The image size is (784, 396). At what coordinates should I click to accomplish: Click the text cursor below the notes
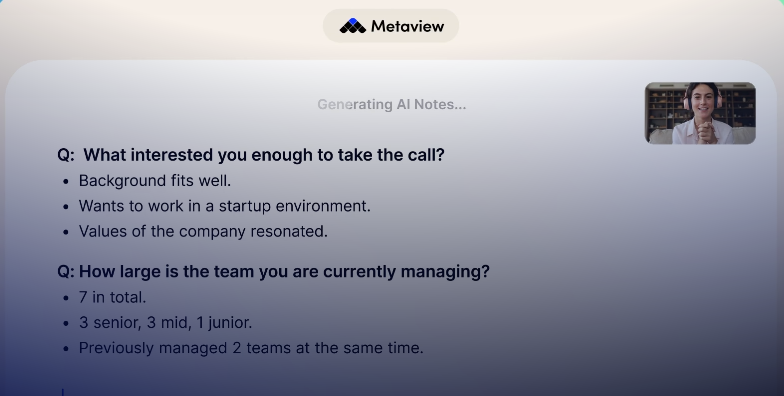(x=62, y=392)
